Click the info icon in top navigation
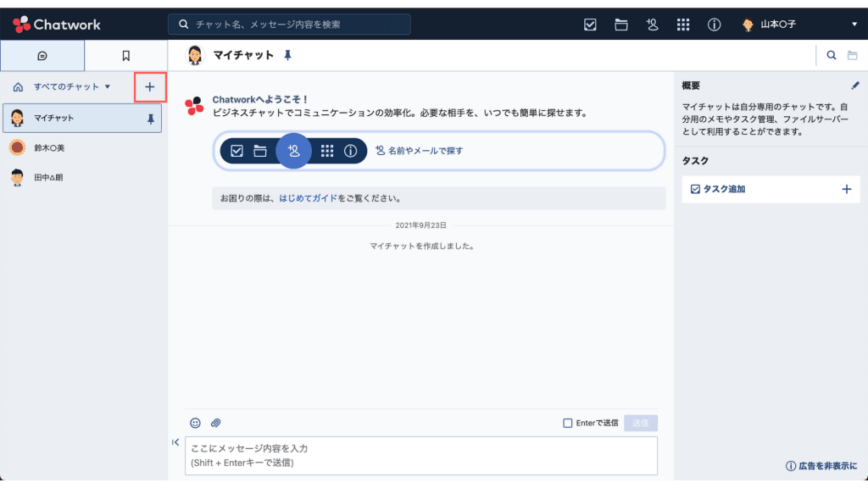 click(714, 25)
